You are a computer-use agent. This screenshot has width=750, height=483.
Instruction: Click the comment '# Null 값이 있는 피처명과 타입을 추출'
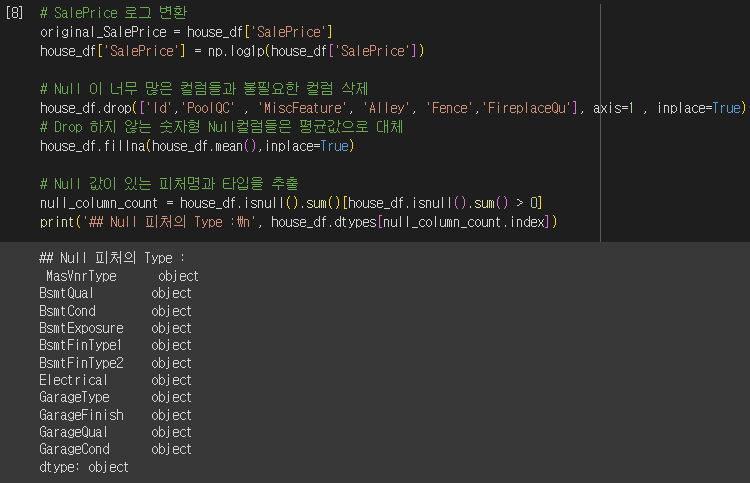[169, 184]
